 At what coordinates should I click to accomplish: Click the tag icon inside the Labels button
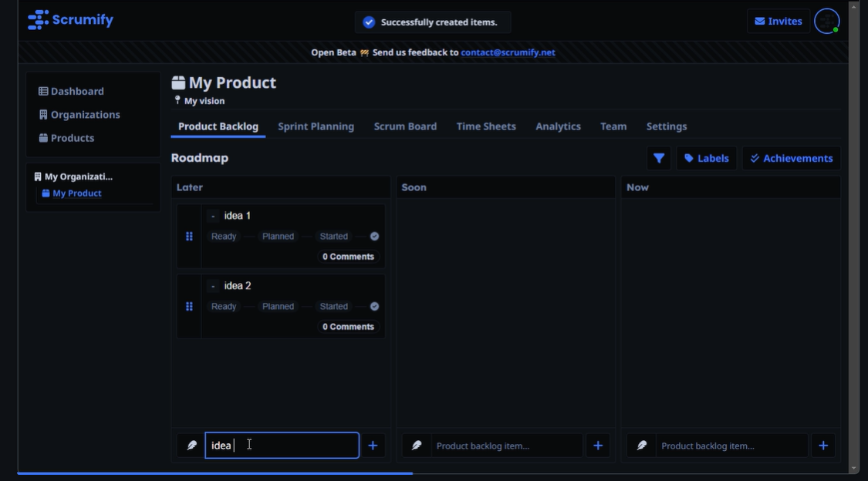coord(691,158)
